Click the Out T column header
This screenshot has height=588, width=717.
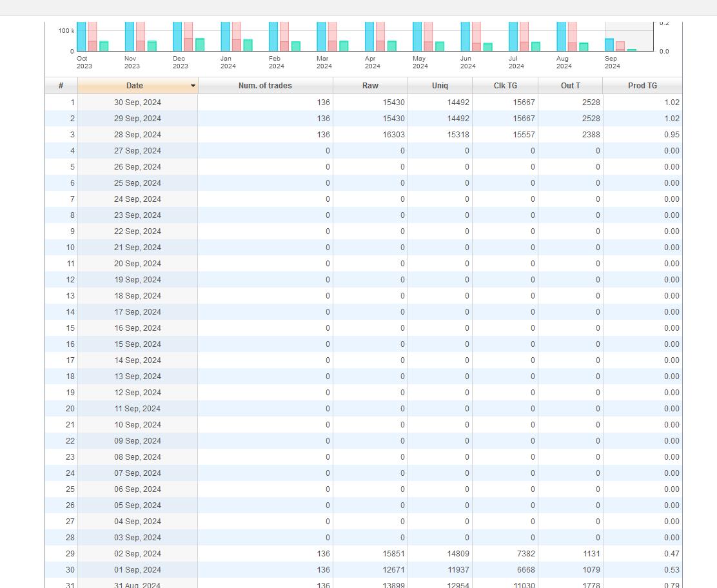pos(570,86)
